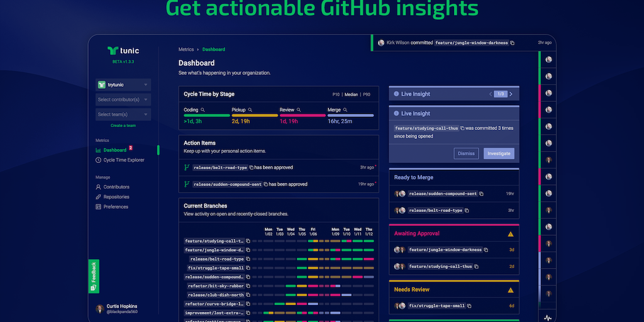This screenshot has height=322, width=644.
Task: Select release/club-dish-north branch row
Action: 279,295
